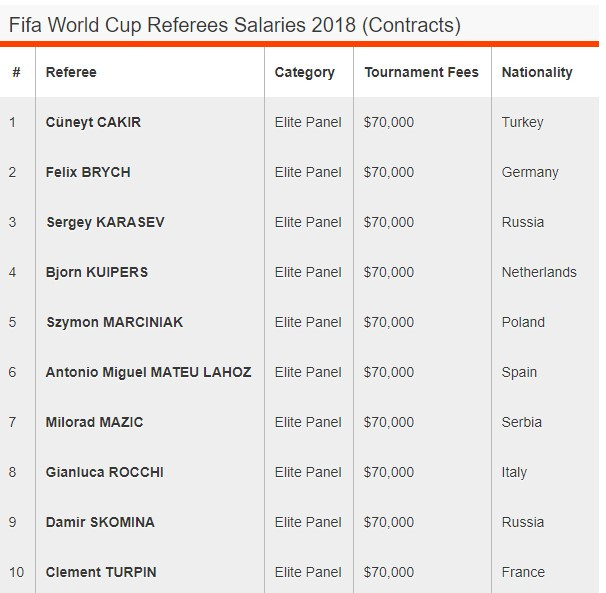The image size is (606, 593).
Task: Click the $70,000 fee for Felix BRYCH
Action: [x=388, y=172]
